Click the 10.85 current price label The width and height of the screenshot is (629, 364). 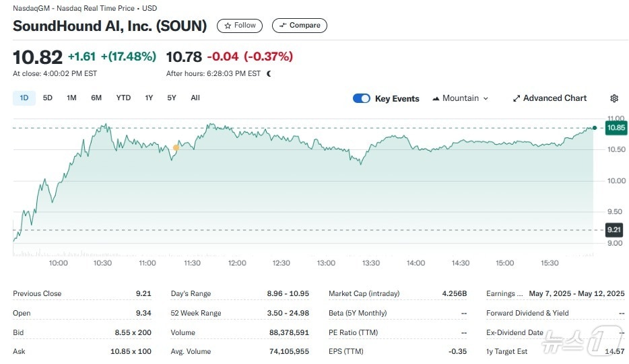point(616,128)
